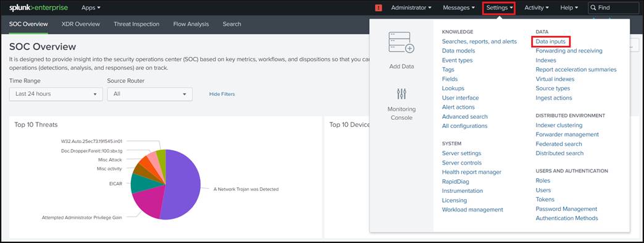Open Forwarding and receiving
This screenshot has height=243, width=644.
569,51
